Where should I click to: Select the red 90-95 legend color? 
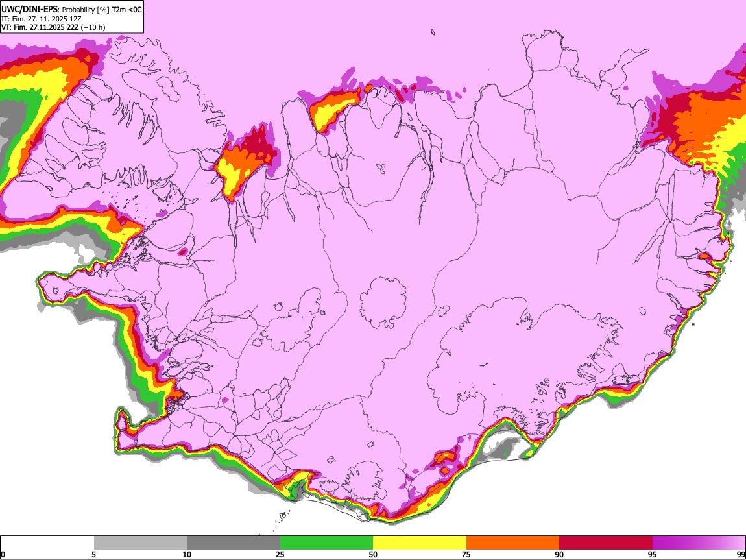point(606,542)
